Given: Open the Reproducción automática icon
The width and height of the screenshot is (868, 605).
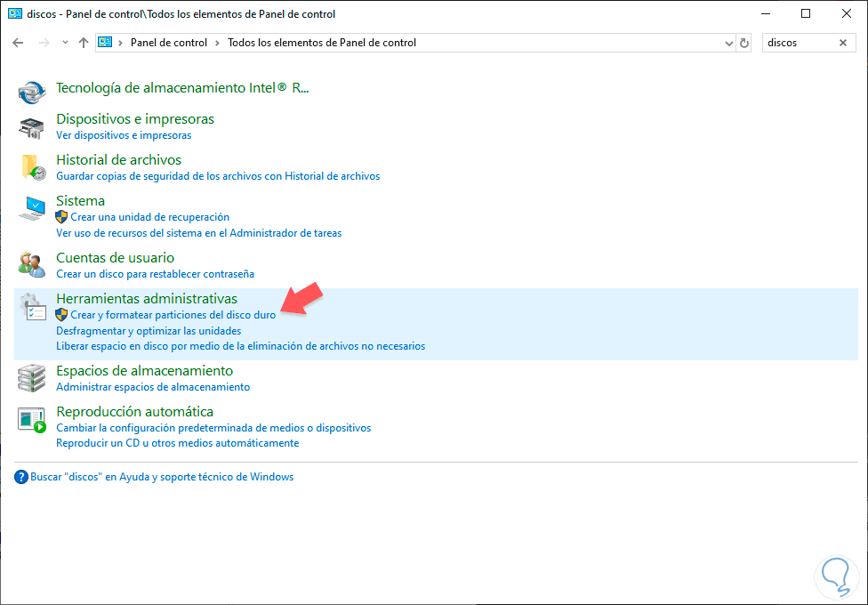Looking at the screenshot, I should (32, 419).
